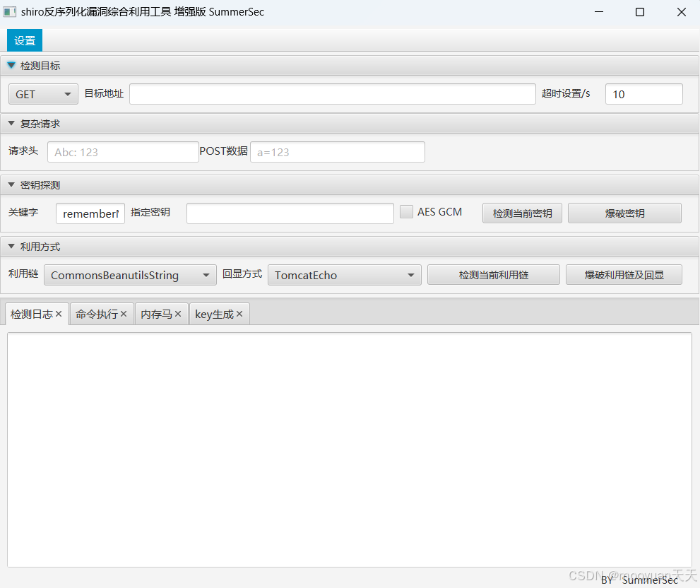700x588 pixels.
Task: Click the POST数据 input field
Action: [x=338, y=152]
